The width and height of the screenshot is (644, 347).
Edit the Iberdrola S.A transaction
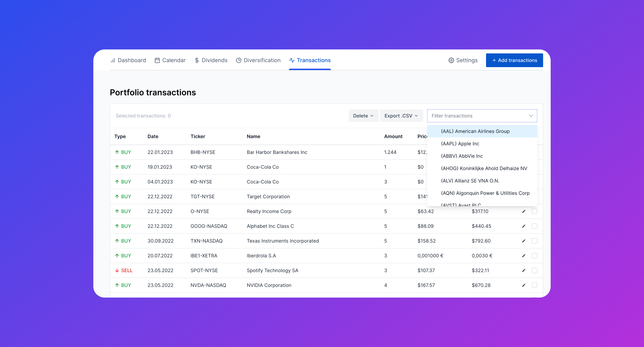pyautogui.click(x=524, y=256)
